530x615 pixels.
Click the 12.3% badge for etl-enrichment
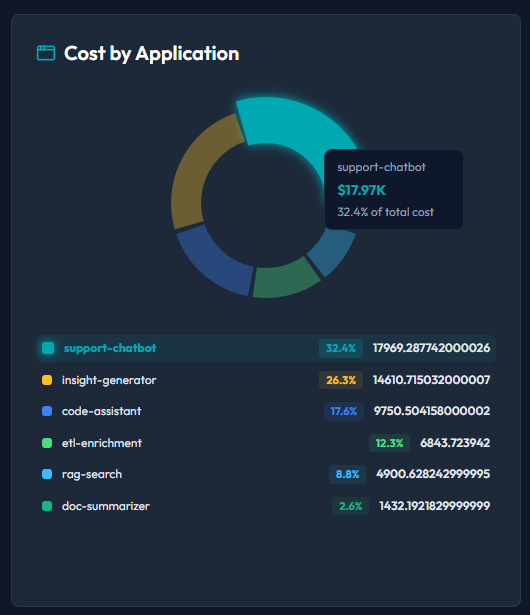point(389,443)
